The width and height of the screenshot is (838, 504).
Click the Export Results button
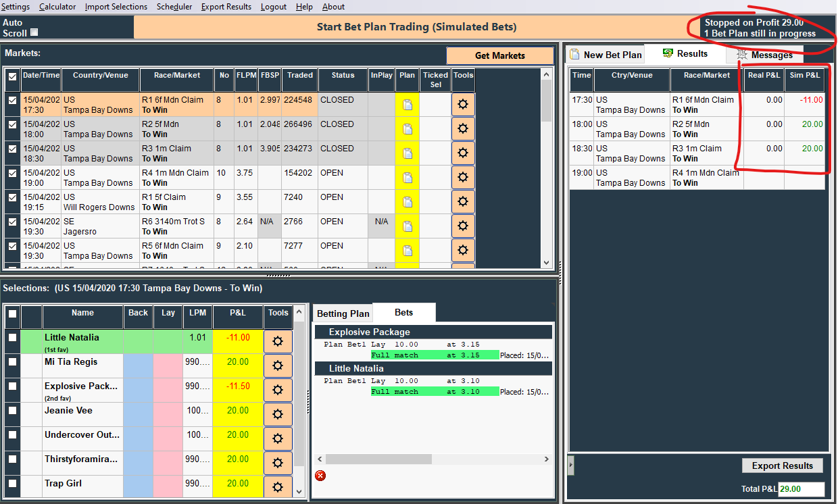(782, 465)
